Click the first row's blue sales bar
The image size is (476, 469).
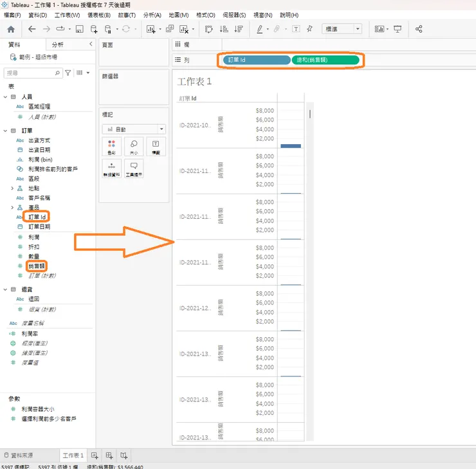291,146
